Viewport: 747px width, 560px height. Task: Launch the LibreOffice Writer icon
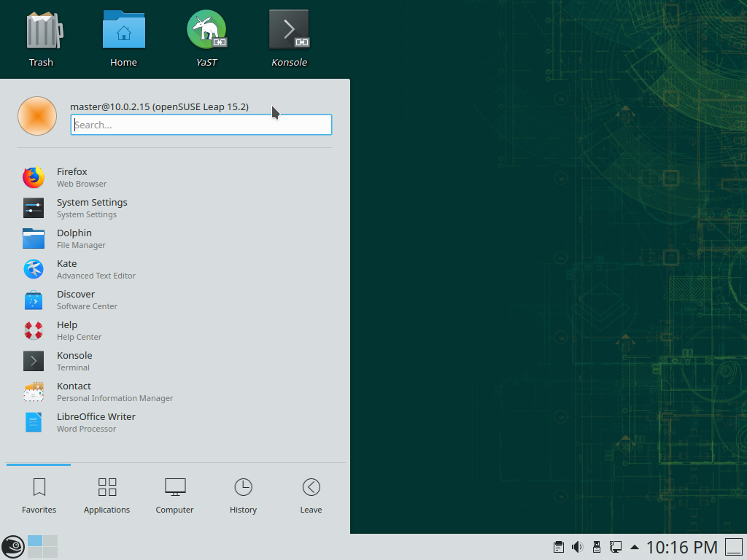(x=34, y=422)
